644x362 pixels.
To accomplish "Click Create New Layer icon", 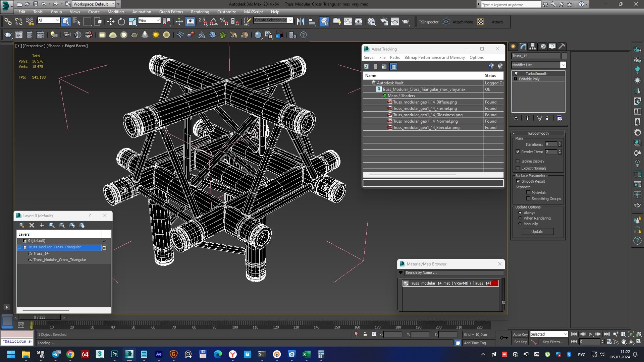I will (21, 225).
